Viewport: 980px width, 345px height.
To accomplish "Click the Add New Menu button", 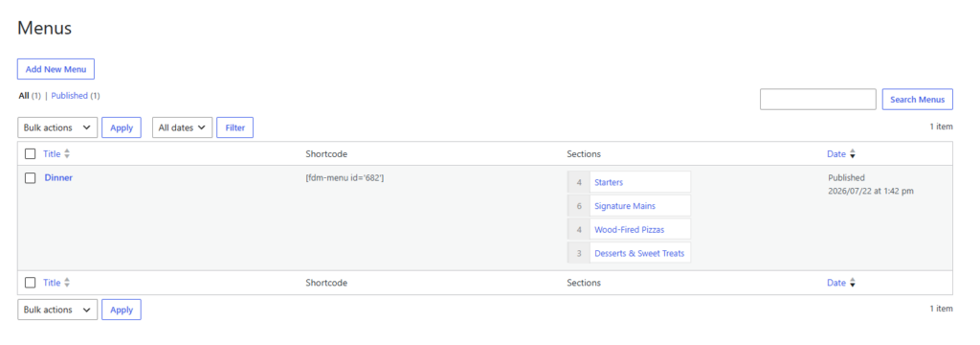I will tap(56, 70).
